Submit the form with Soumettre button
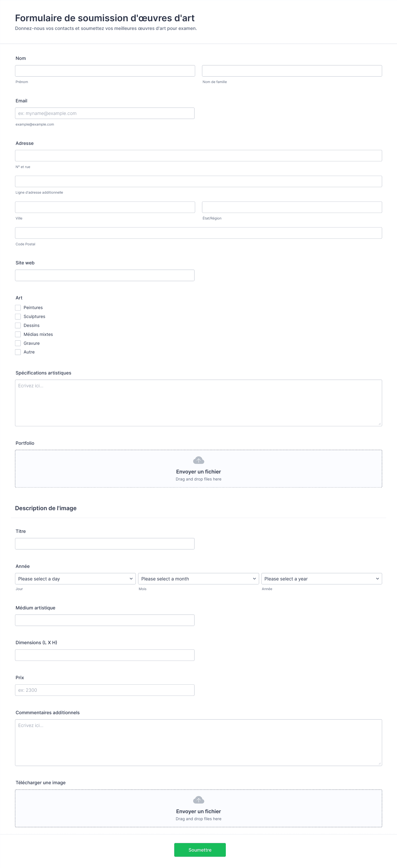The width and height of the screenshot is (397, 868). 200,850
